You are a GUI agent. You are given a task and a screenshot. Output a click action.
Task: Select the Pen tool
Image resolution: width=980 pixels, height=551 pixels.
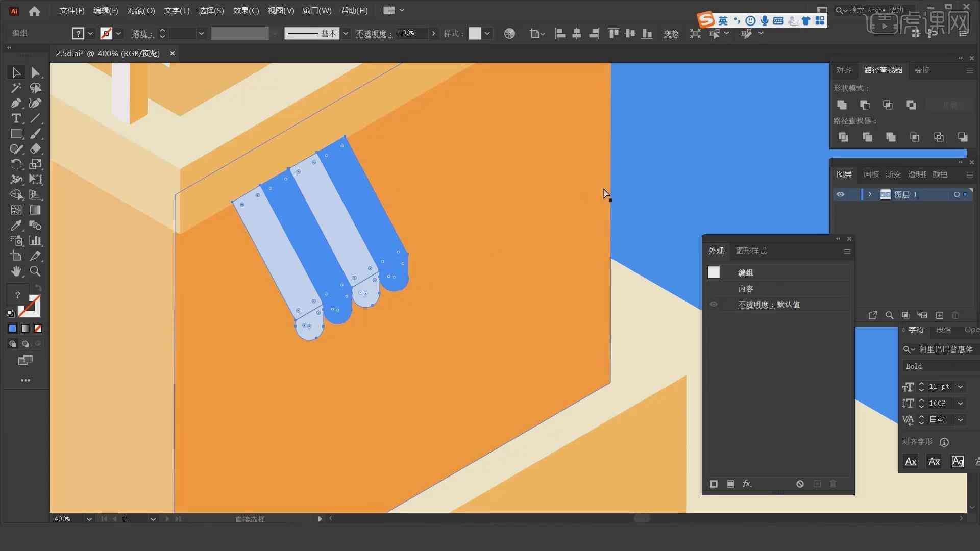[x=16, y=103]
